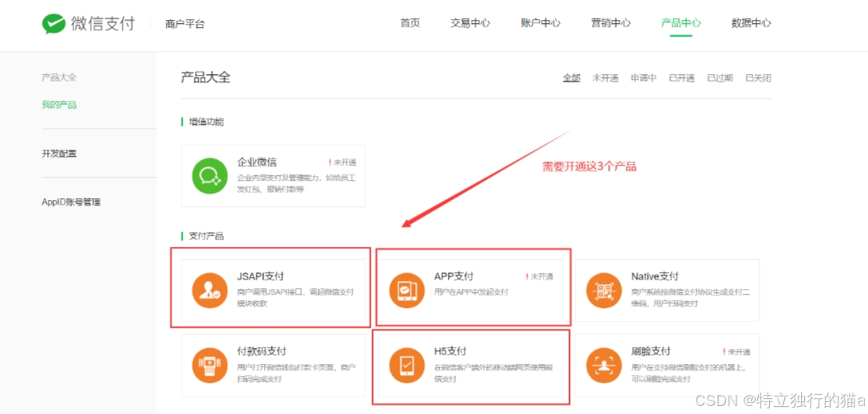The height and width of the screenshot is (414, 868).
Task: Filter products by 未开通
Action: (x=605, y=78)
